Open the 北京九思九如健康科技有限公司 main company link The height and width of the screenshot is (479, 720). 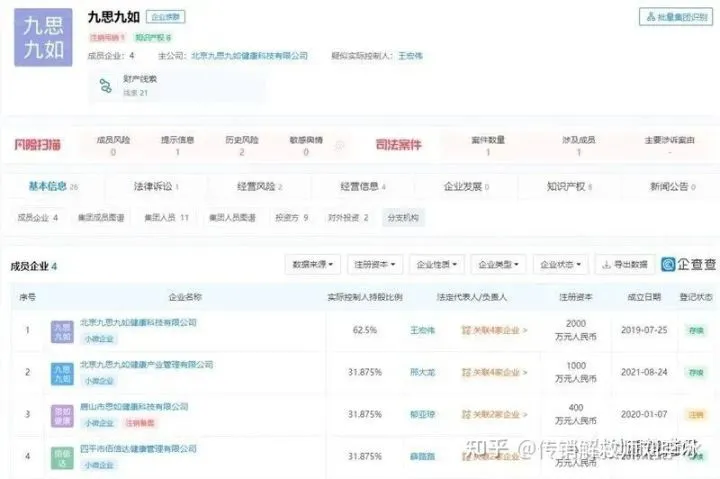click(x=249, y=56)
